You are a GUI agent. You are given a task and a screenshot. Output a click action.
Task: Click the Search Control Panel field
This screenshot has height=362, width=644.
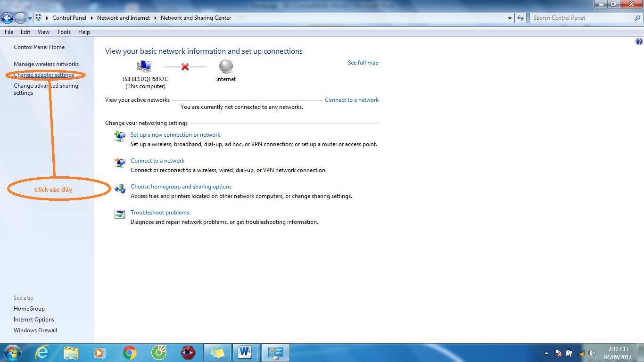pyautogui.click(x=582, y=18)
